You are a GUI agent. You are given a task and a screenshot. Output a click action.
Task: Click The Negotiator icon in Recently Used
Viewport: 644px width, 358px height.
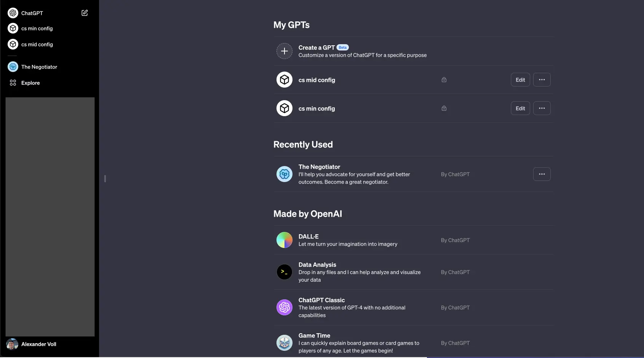click(284, 174)
